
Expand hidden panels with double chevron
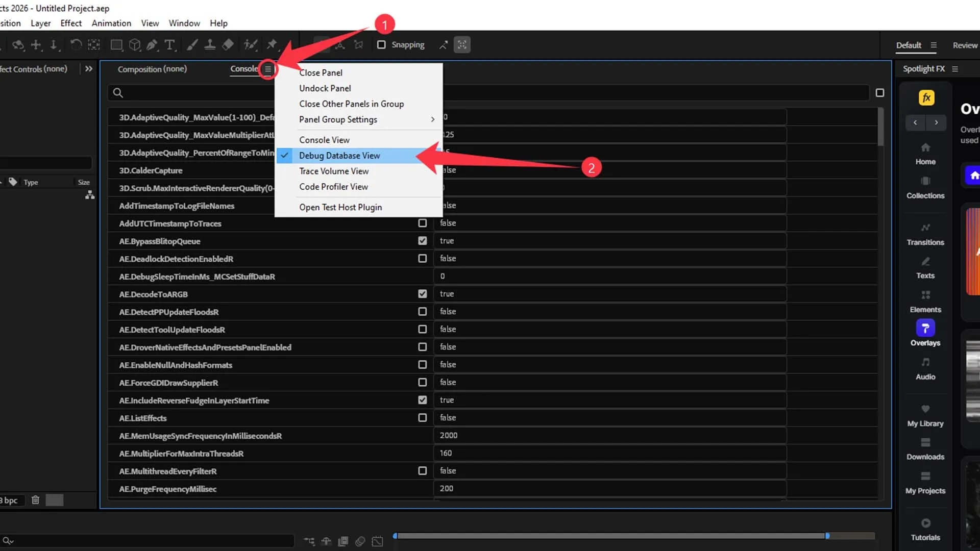coord(89,69)
